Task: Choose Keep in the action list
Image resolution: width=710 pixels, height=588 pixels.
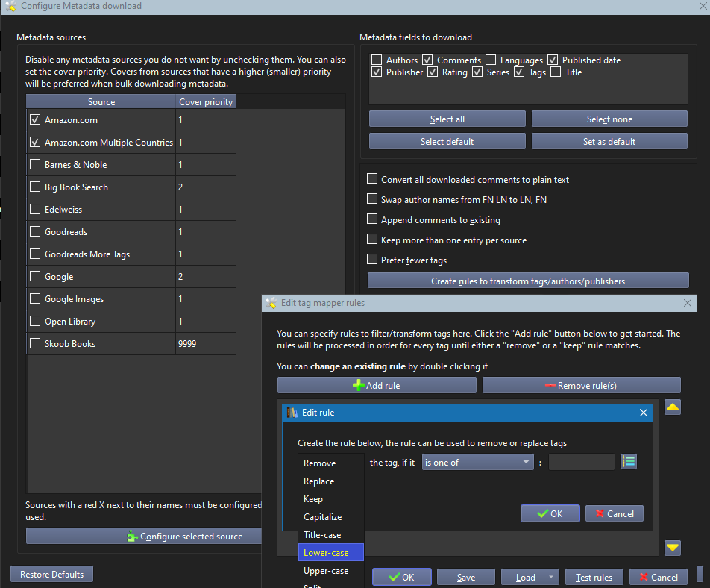Action: (x=331, y=498)
